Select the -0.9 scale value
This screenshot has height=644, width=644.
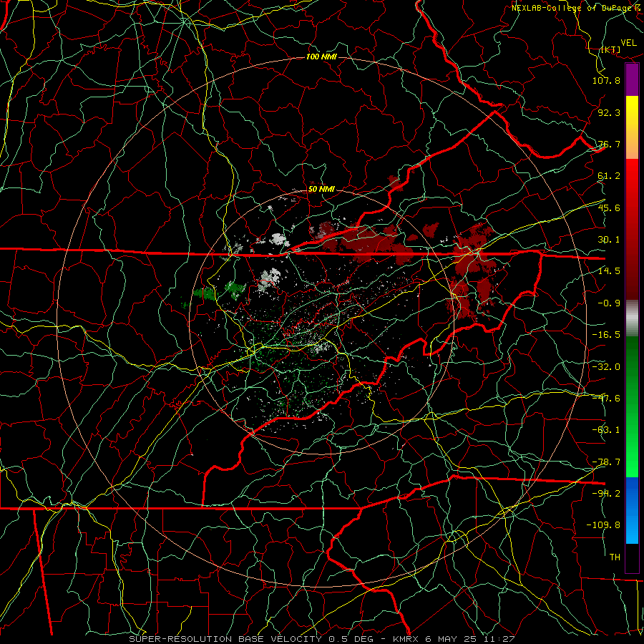pyautogui.click(x=609, y=303)
